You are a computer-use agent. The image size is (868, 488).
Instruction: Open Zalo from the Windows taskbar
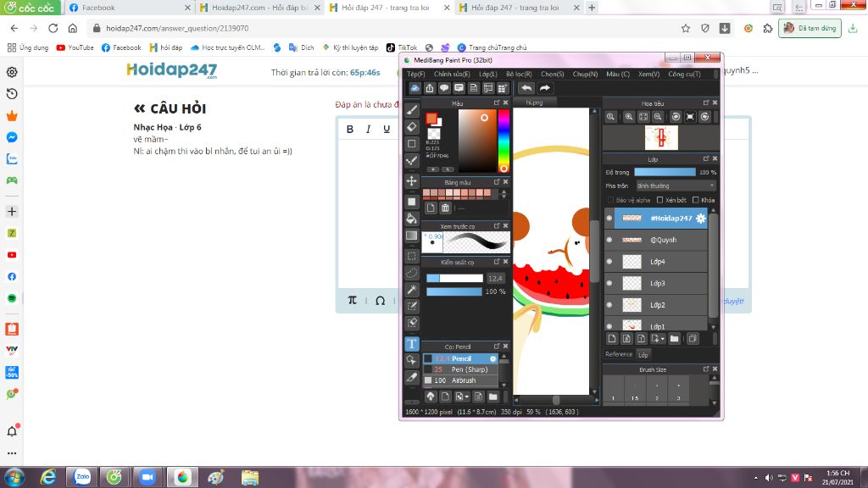coord(82,477)
